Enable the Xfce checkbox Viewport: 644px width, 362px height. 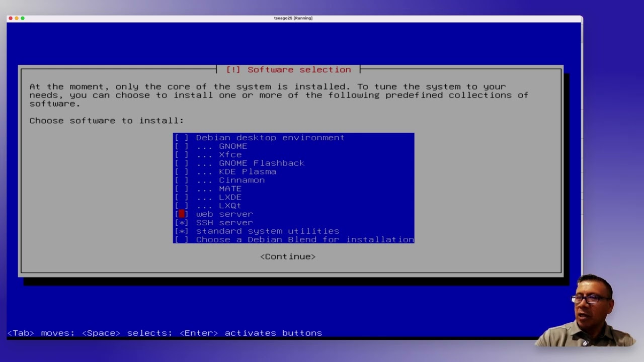tap(182, 155)
